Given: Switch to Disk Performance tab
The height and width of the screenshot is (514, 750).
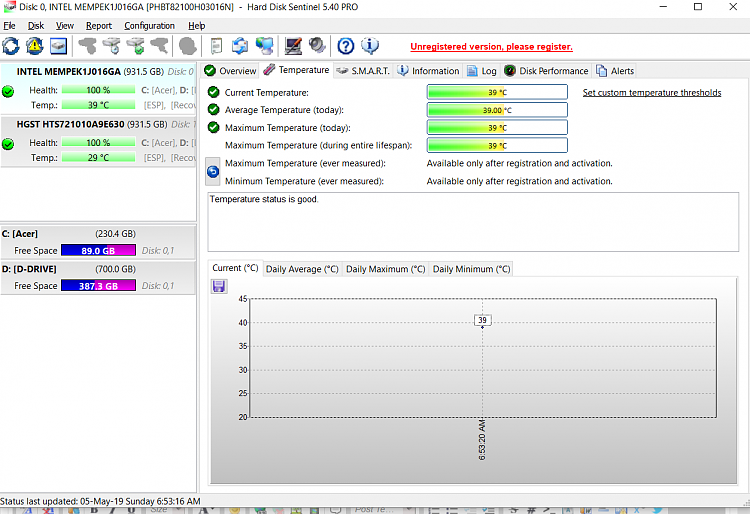Looking at the screenshot, I should point(546,71).
